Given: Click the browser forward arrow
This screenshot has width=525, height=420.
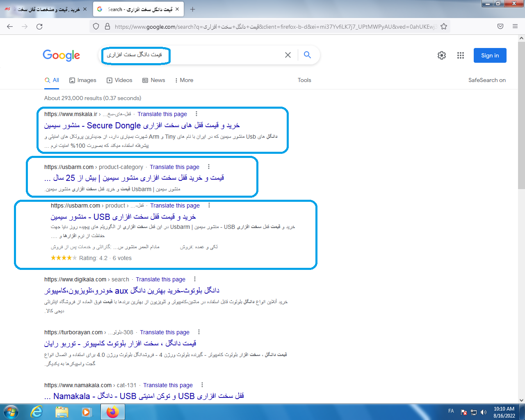Looking at the screenshot, I should click(25, 26).
